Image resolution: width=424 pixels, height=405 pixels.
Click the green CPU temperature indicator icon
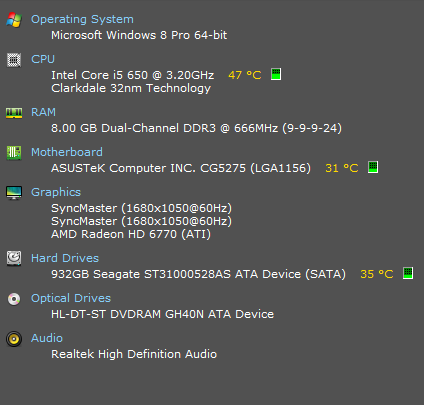click(276, 74)
